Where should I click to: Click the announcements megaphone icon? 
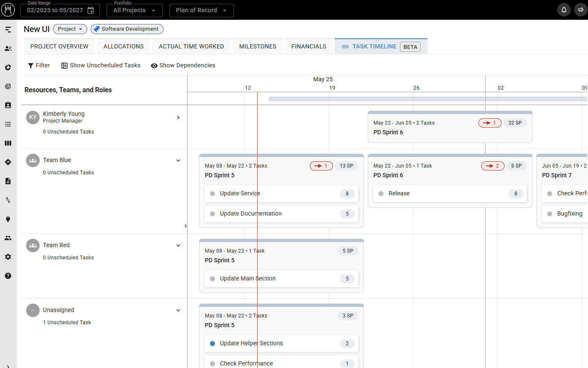[581, 10]
